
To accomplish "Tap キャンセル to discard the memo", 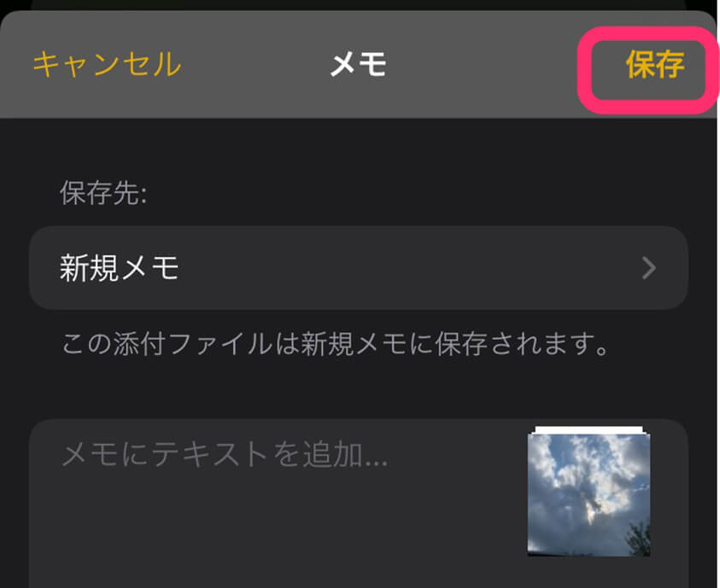I will coord(107,64).
